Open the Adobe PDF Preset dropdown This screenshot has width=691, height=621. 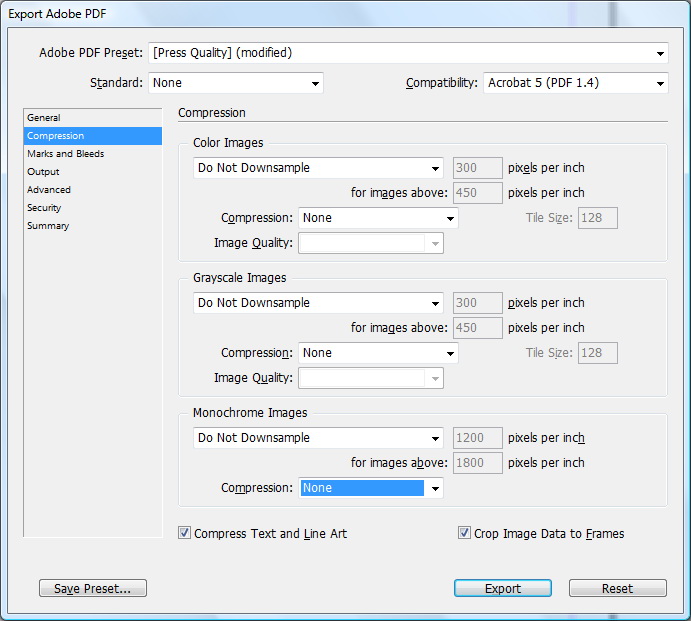point(408,53)
